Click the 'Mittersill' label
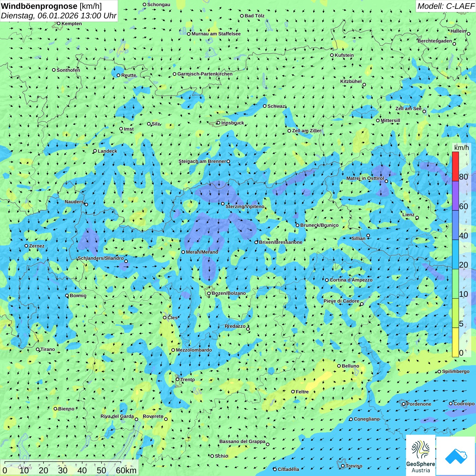The width and height of the screenshot is (476, 476). 391,120
